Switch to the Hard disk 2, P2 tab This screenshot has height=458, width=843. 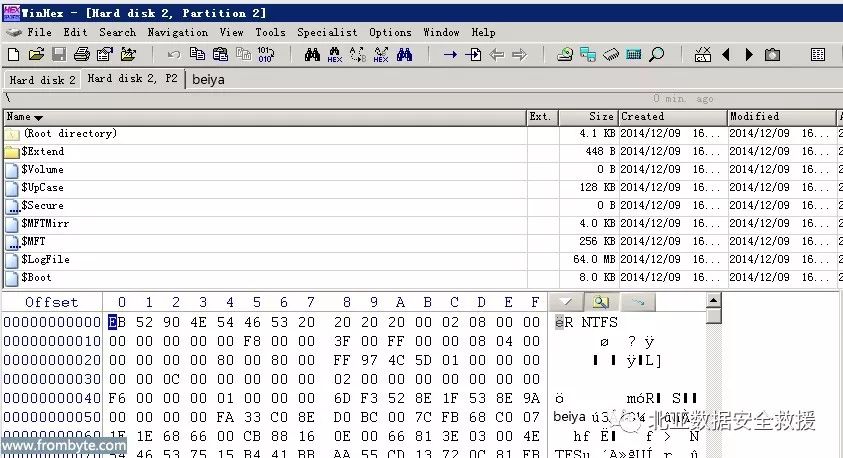(132, 78)
